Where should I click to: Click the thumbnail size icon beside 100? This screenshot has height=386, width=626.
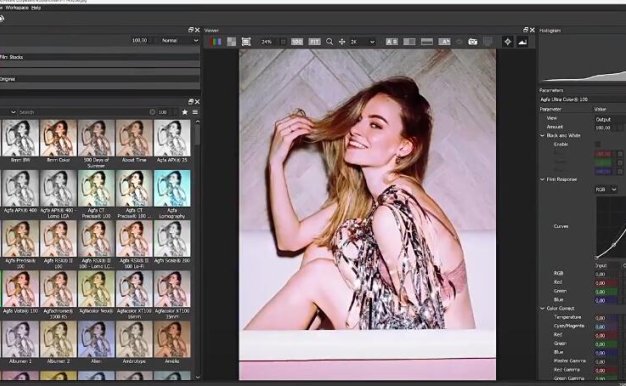[152, 112]
